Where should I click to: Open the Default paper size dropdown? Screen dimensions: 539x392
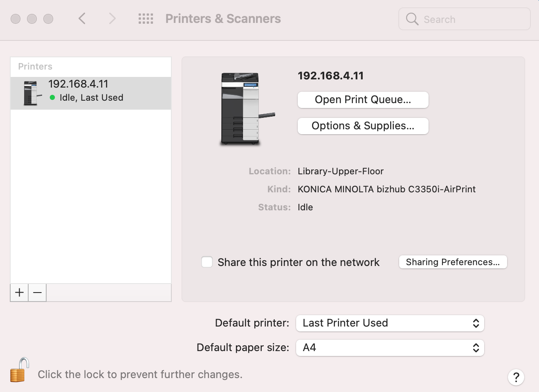390,348
